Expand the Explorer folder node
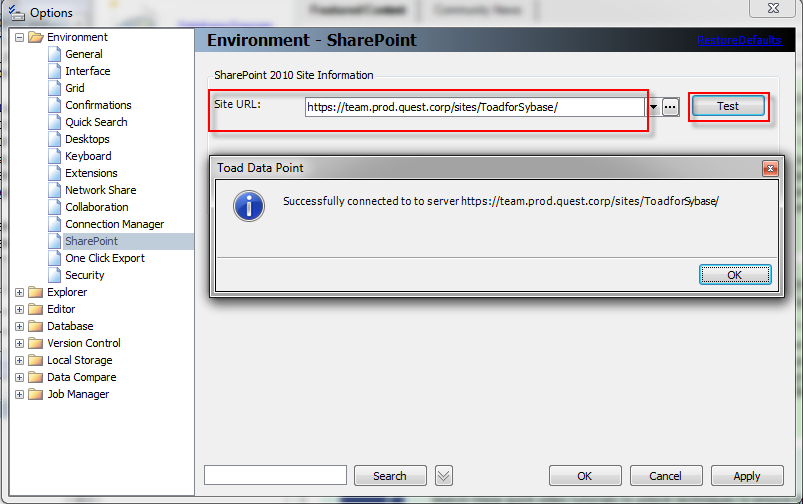Image resolution: width=803 pixels, height=504 pixels. click(19, 292)
